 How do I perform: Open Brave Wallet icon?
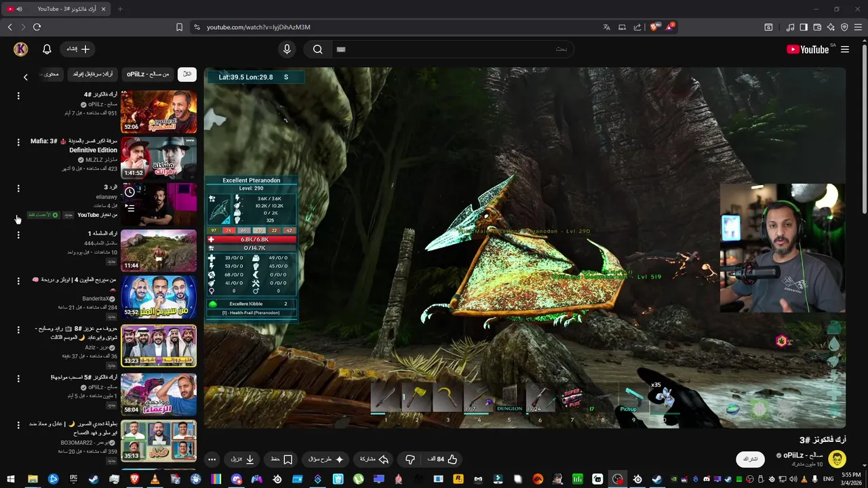pyautogui.click(x=817, y=27)
